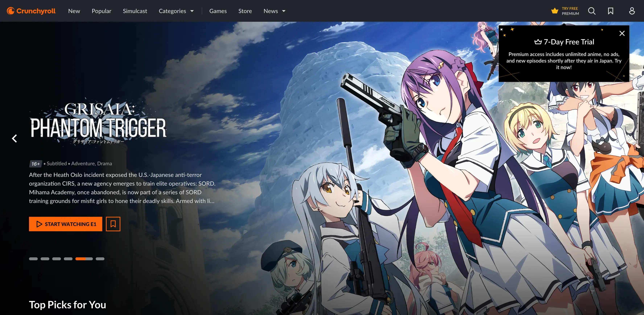Open the New menu item
Screen dimensions: 644x315
[74, 11]
